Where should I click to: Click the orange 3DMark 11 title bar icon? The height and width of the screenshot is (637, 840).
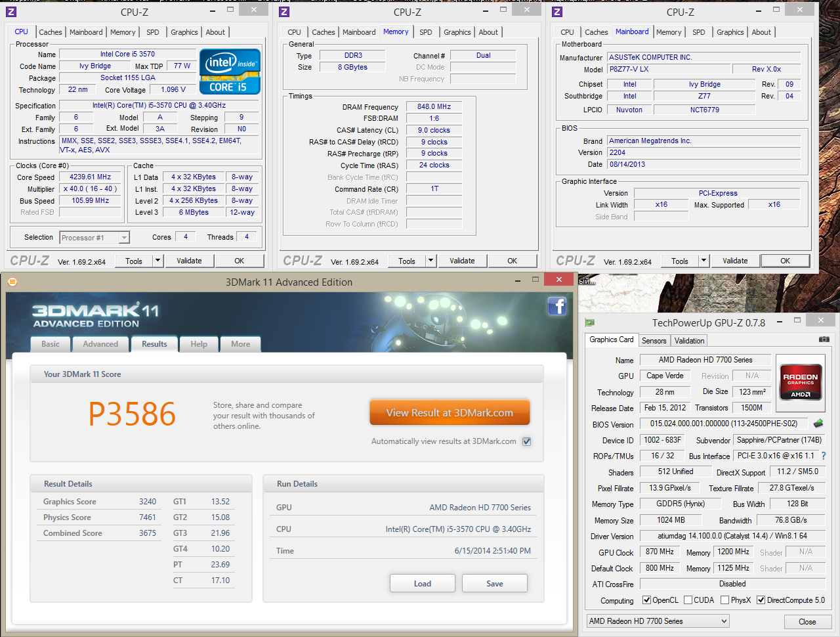pyautogui.click(x=12, y=282)
